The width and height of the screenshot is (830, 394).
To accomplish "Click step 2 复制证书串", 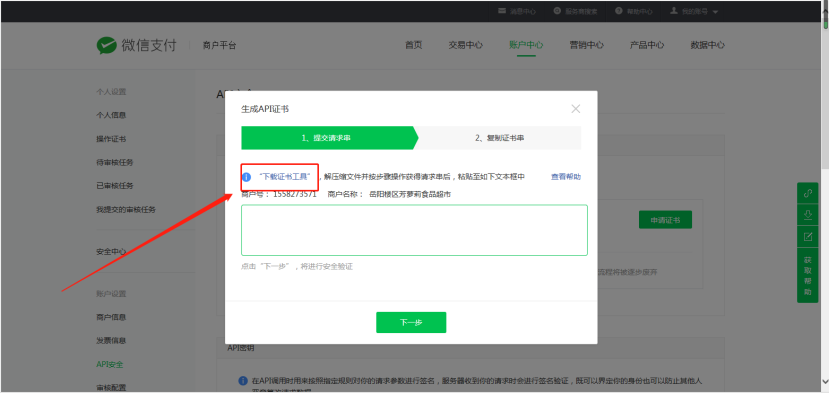I will click(499, 138).
